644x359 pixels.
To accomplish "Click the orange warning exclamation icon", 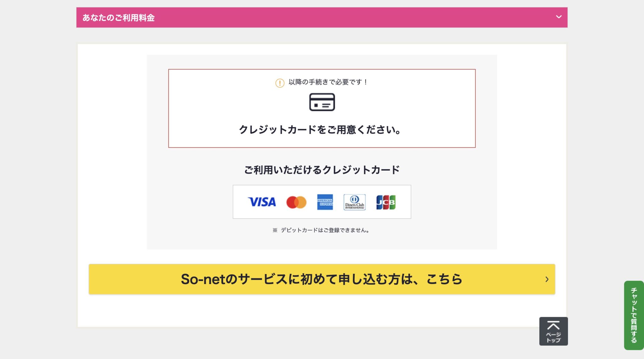I will (279, 83).
